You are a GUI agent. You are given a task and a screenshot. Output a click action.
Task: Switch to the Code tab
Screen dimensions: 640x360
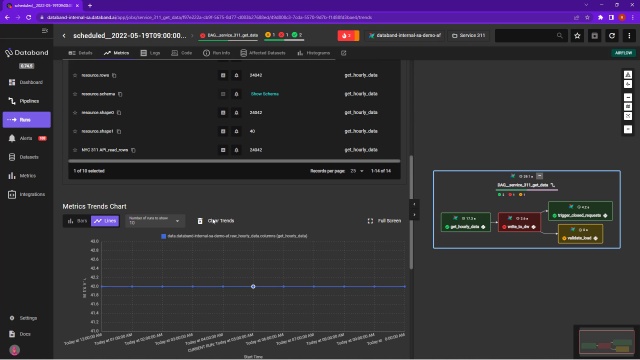(x=182, y=53)
